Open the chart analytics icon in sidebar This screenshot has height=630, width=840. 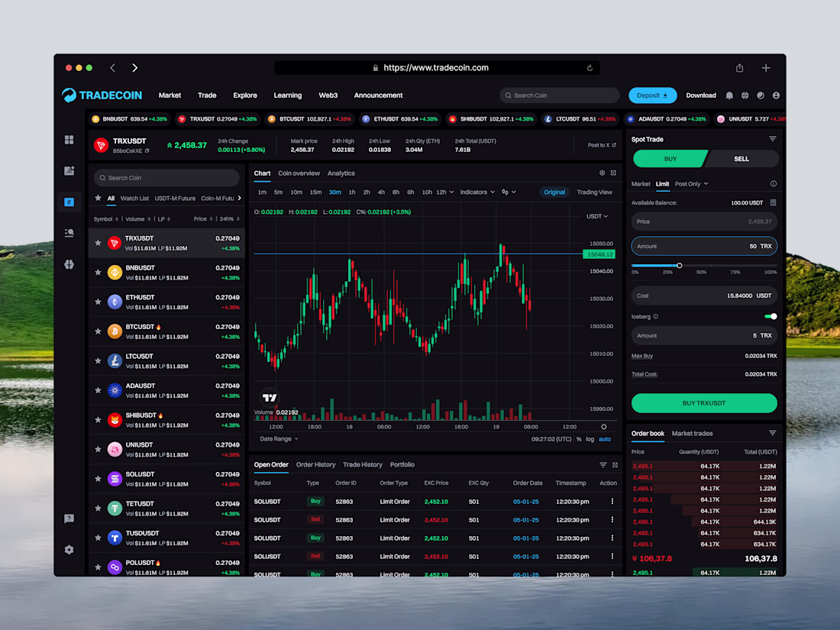coord(69,171)
